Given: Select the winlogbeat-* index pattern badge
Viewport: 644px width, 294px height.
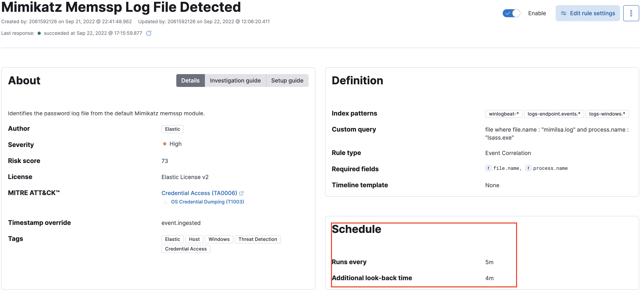Looking at the screenshot, I should pos(503,114).
